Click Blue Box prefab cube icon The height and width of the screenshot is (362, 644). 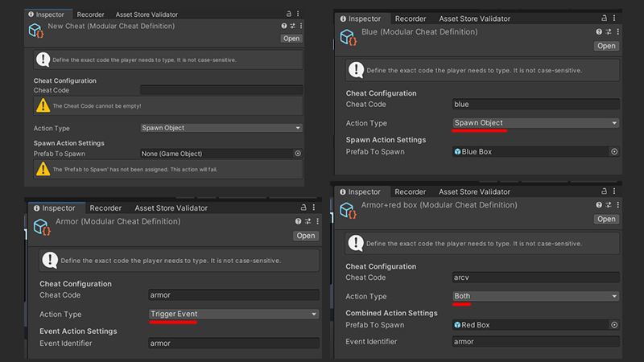[x=457, y=151]
